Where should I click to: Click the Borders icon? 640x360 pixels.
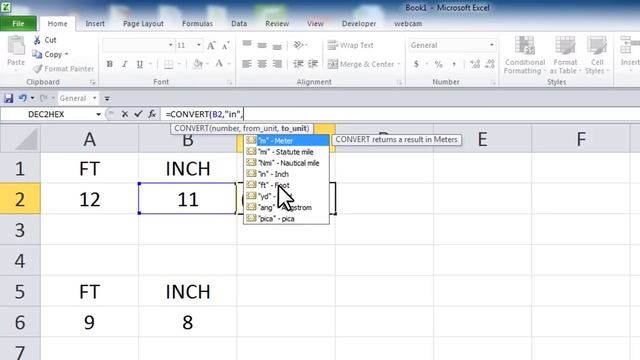tap(168, 64)
